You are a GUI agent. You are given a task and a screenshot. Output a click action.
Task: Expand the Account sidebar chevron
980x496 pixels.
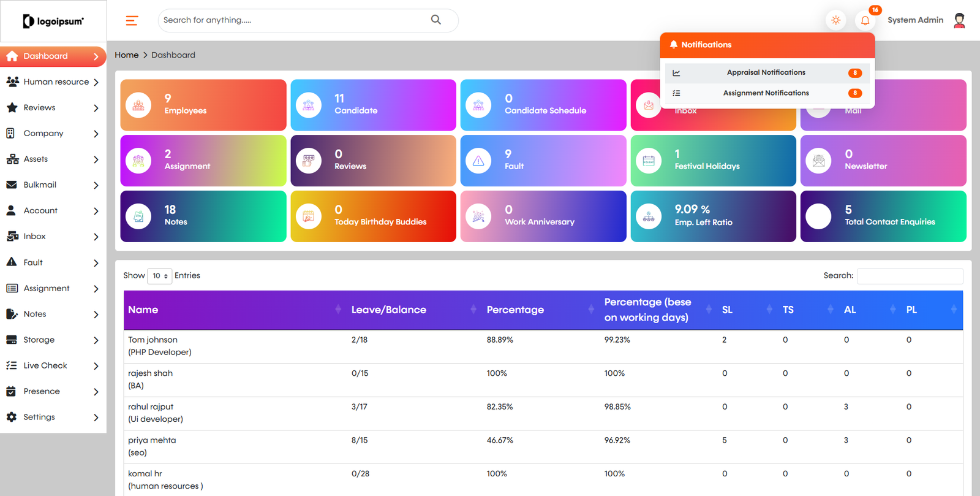click(x=96, y=211)
